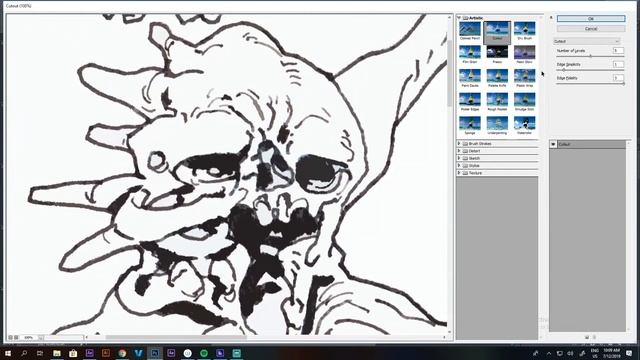Open the blue V app on taskbar
Image resolution: width=640 pixels, height=360 pixels.
138,353
